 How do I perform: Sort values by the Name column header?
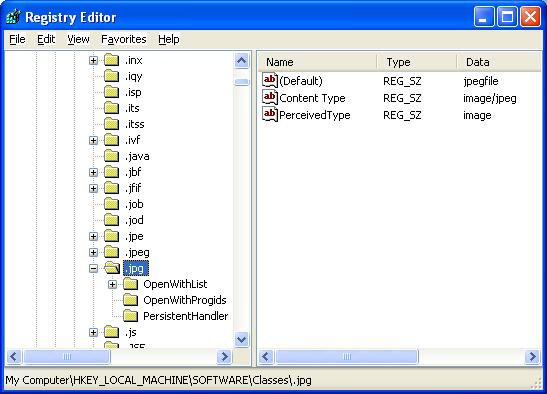coord(317,62)
